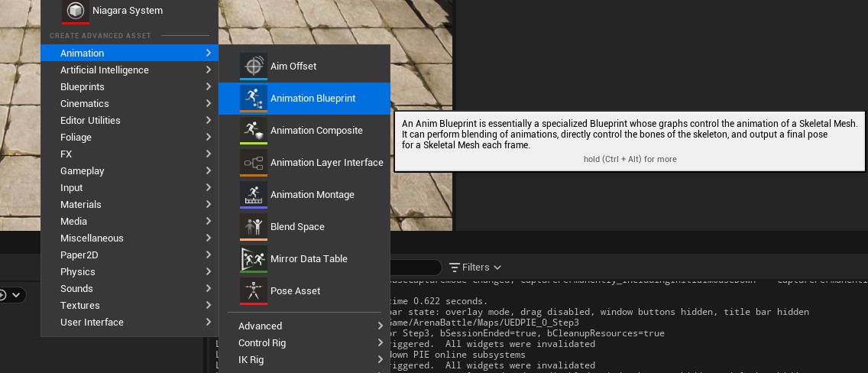Select Aim Offset from Animation submenu
The height and width of the screenshot is (373, 868).
[304, 66]
